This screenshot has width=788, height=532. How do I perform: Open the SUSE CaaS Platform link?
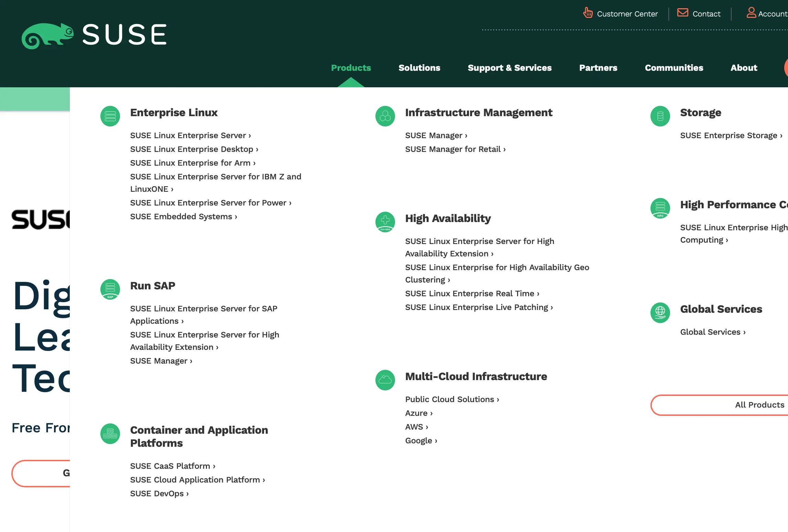click(172, 466)
